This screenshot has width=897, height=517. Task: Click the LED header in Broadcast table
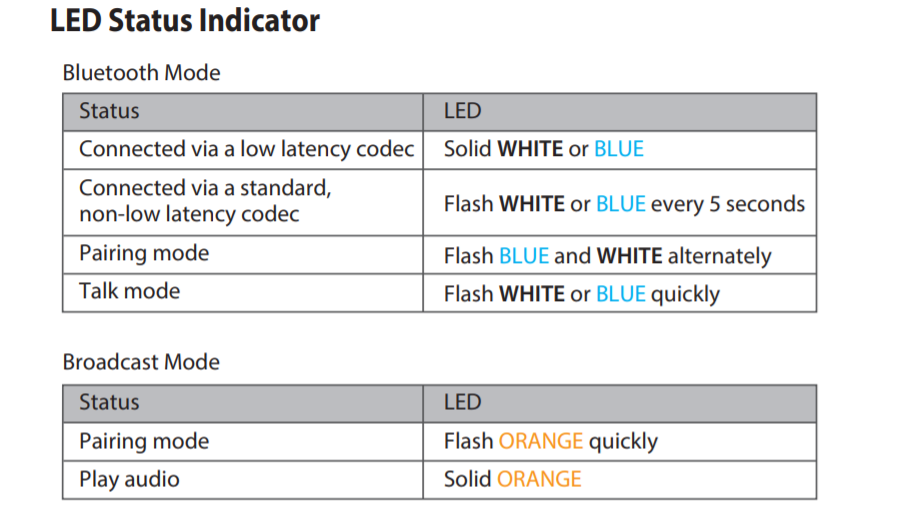pyautogui.click(x=462, y=402)
